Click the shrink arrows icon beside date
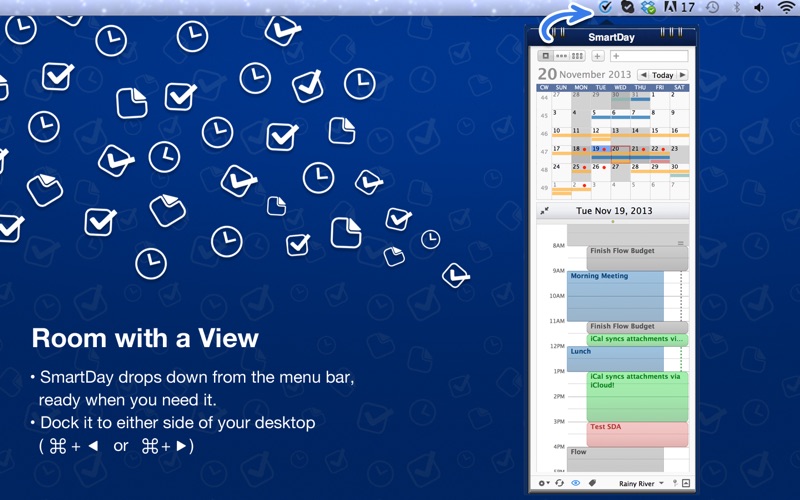 544,211
